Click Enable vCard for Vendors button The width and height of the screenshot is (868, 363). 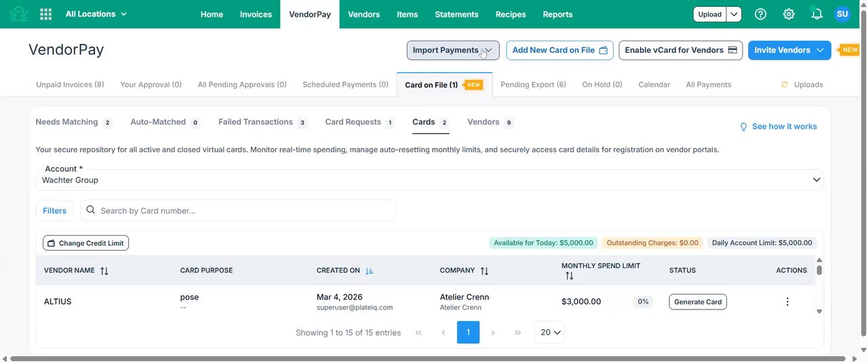[x=681, y=50]
